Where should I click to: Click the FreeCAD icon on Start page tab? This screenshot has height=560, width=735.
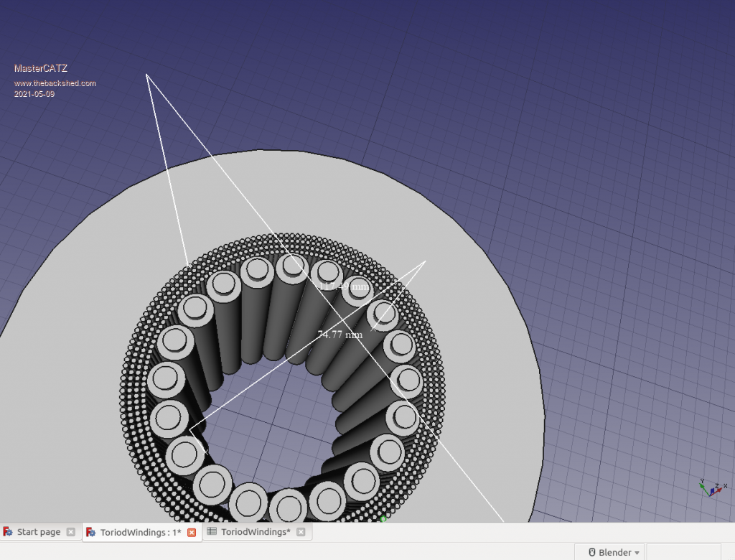[8, 532]
